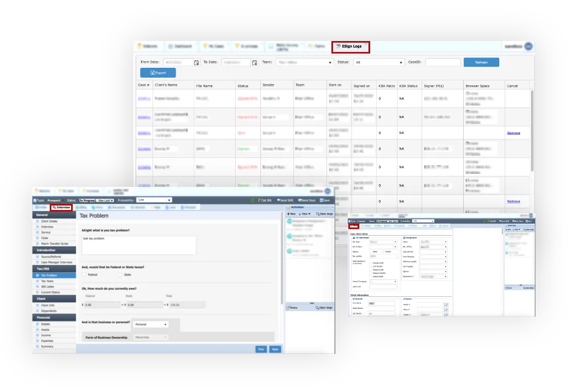Open the View menu in Activities panel

(x=305, y=214)
